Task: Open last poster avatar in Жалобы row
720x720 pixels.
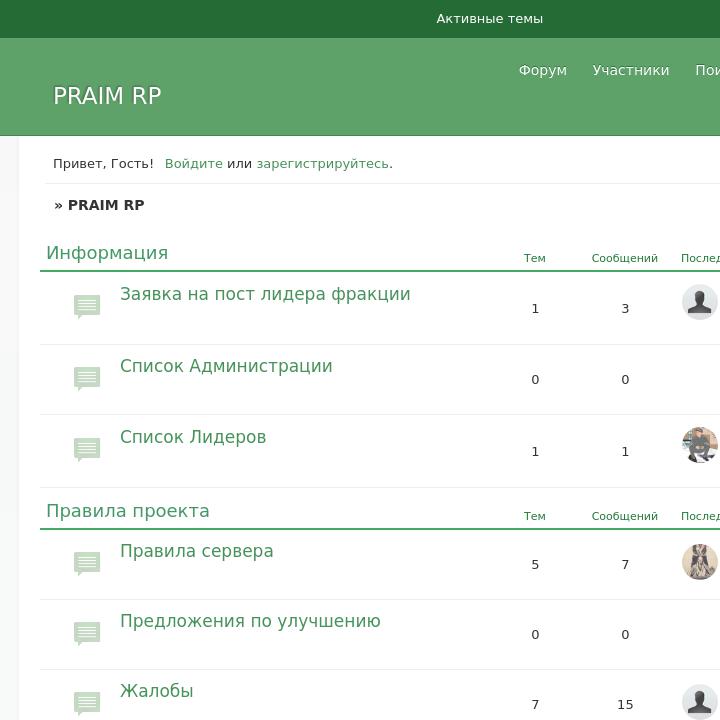Action: pyautogui.click(x=699, y=702)
